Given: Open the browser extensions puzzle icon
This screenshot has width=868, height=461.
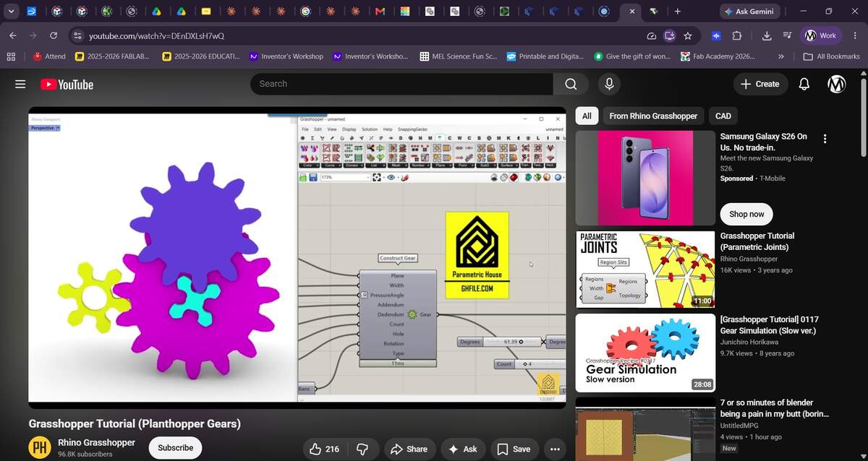Looking at the screenshot, I should (737, 35).
